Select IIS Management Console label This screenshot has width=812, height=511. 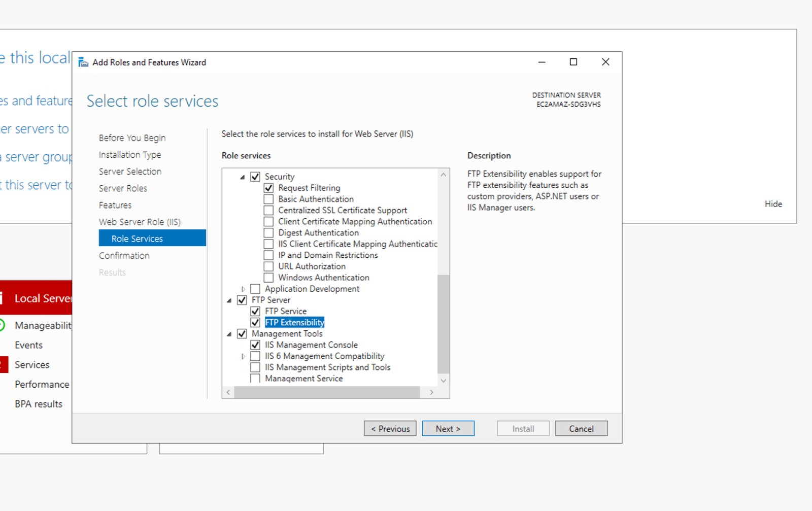tap(311, 345)
